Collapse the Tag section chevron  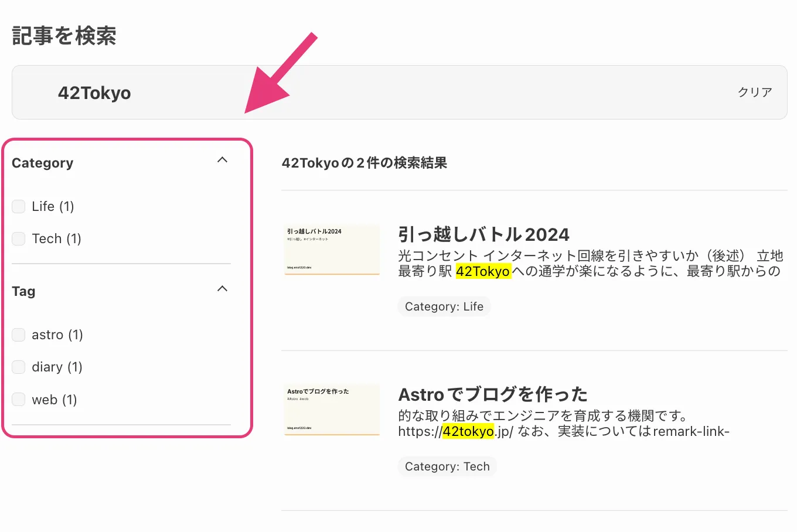(222, 289)
